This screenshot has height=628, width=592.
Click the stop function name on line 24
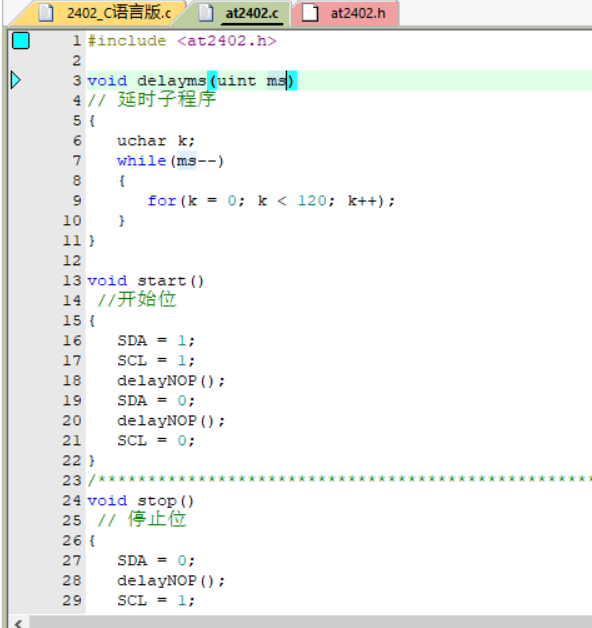157,501
